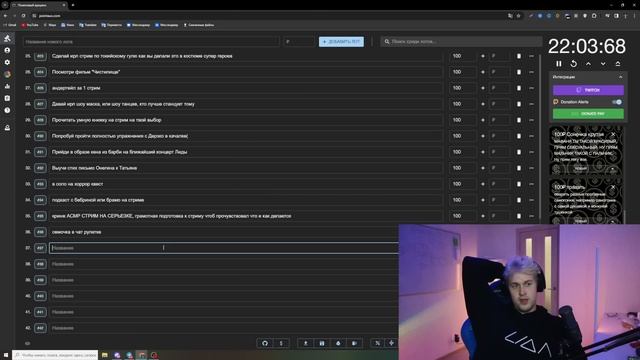Image resolution: width=640 pixels, height=360 pixels.
Task: Open the YouTube bookmark
Action: tap(30, 25)
